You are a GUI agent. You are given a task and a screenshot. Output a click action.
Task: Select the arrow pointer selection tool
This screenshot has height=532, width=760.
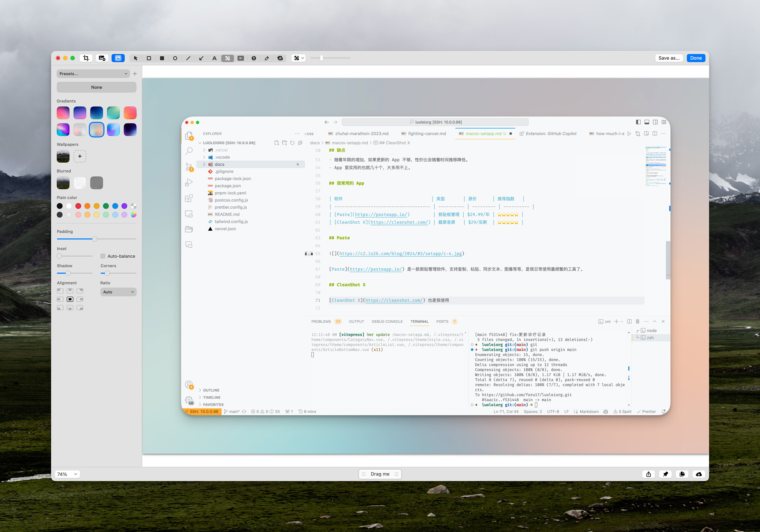pos(136,58)
